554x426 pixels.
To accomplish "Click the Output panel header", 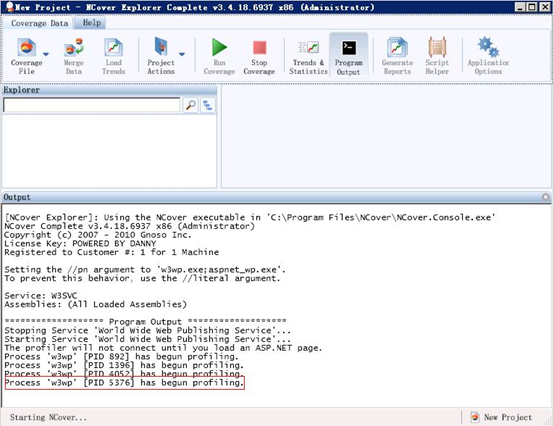I will point(276,197).
